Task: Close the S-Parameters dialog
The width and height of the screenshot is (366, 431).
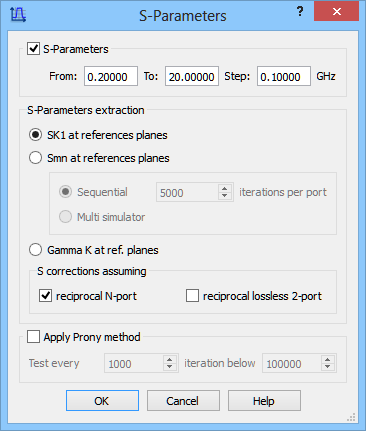Action: [336, 12]
